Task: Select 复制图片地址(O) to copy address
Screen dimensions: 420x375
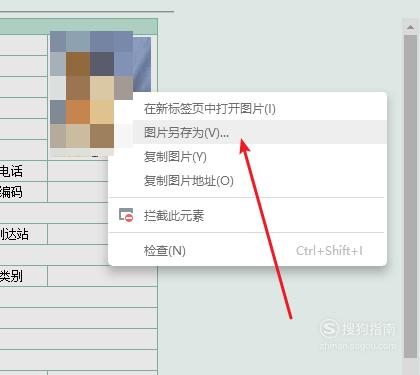Action: coord(248,181)
